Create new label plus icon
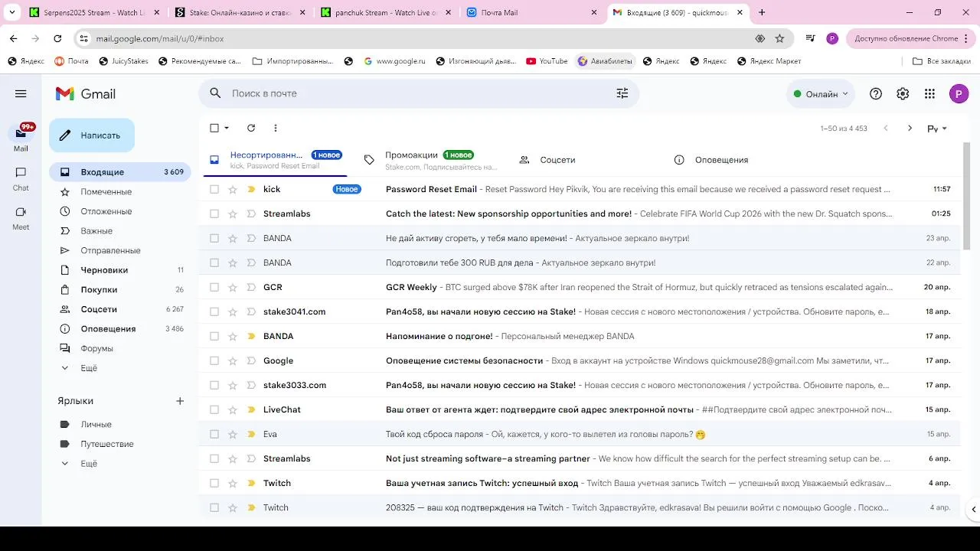Viewport: 980px width, 551px height. pyautogui.click(x=180, y=401)
